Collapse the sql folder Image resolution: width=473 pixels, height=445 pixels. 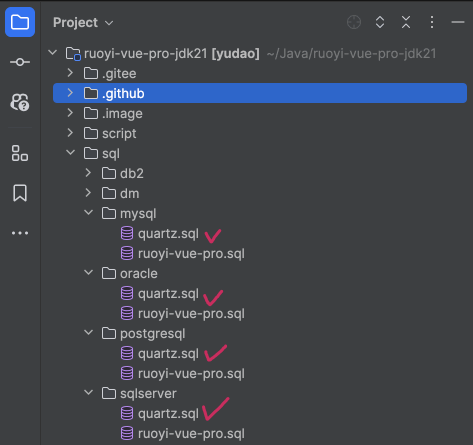point(70,153)
